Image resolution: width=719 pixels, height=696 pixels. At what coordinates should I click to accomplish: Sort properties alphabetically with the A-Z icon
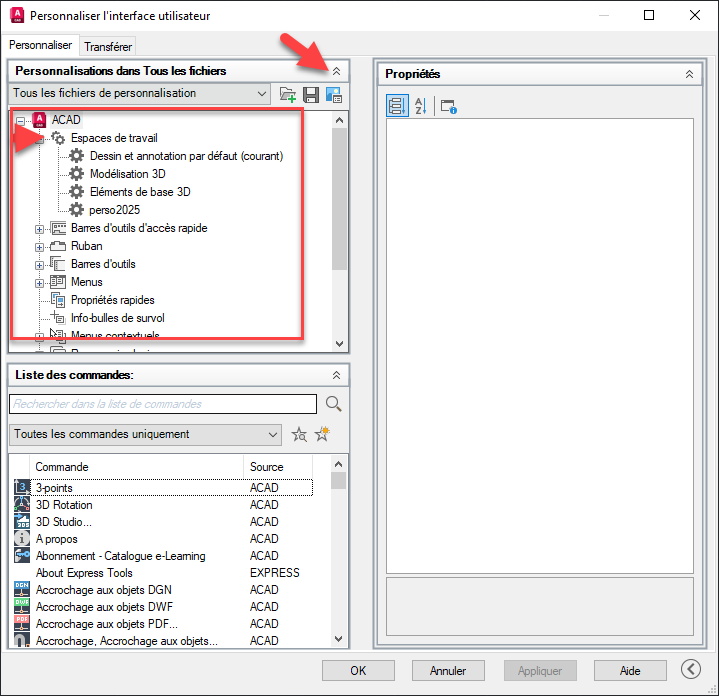pos(420,106)
